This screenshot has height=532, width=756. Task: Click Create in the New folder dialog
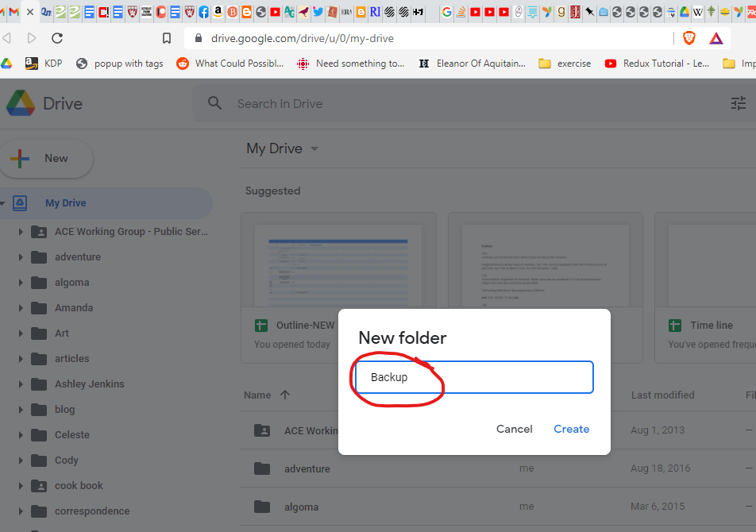pyautogui.click(x=571, y=429)
